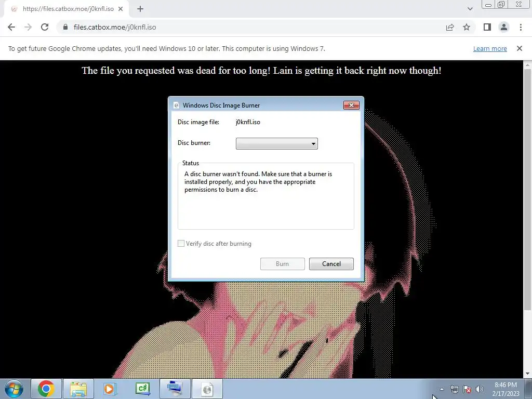This screenshot has width=532, height=399.
Task: Share this page icon in address bar
Action: coord(450,27)
